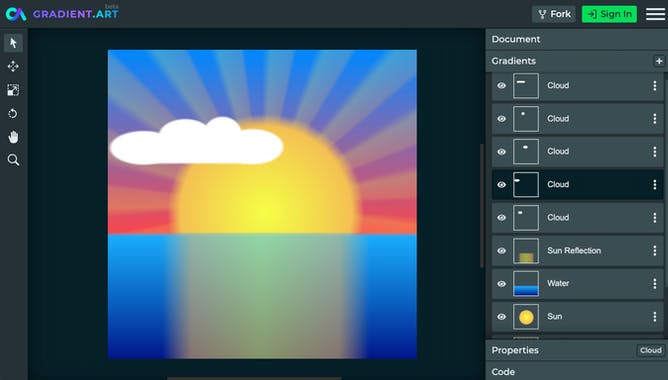Open three-dot menu for Sun layer
668x380 pixels.
pos(655,317)
